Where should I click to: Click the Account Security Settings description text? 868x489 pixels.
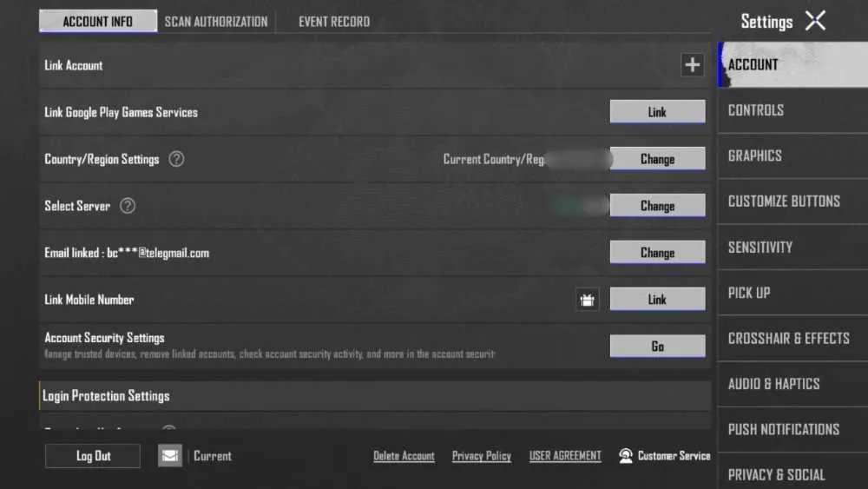pos(270,354)
